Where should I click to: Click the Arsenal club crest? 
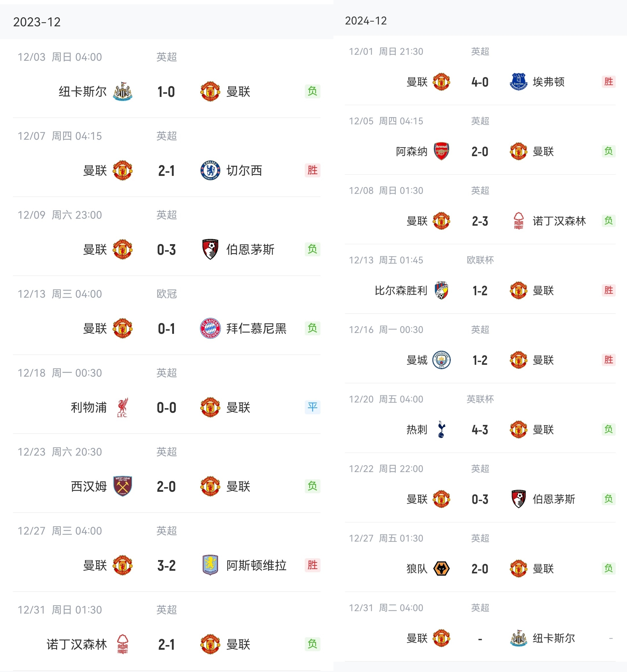click(x=441, y=151)
